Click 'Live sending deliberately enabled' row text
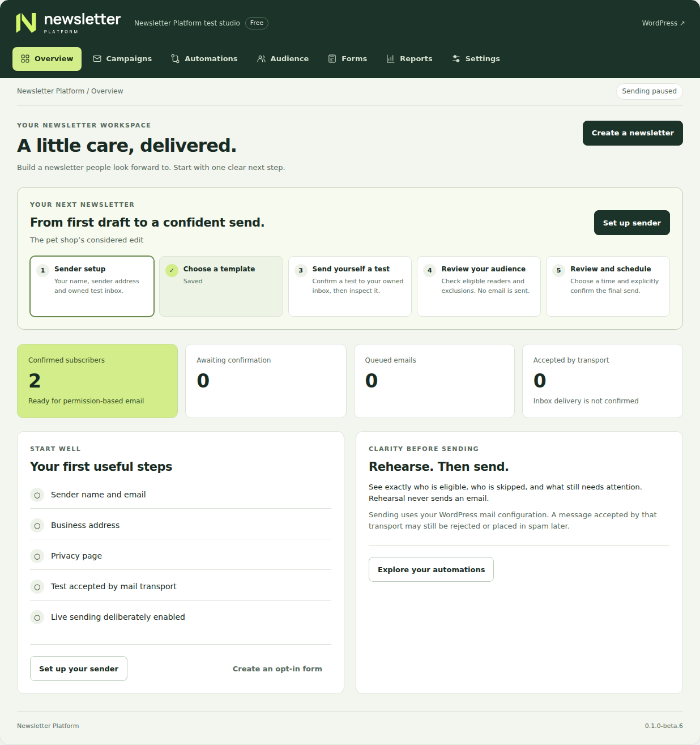The image size is (700, 745). pyautogui.click(x=118, y=617)
